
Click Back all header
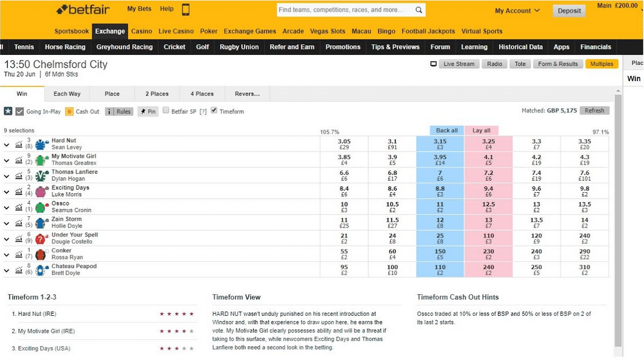[447, 130]
